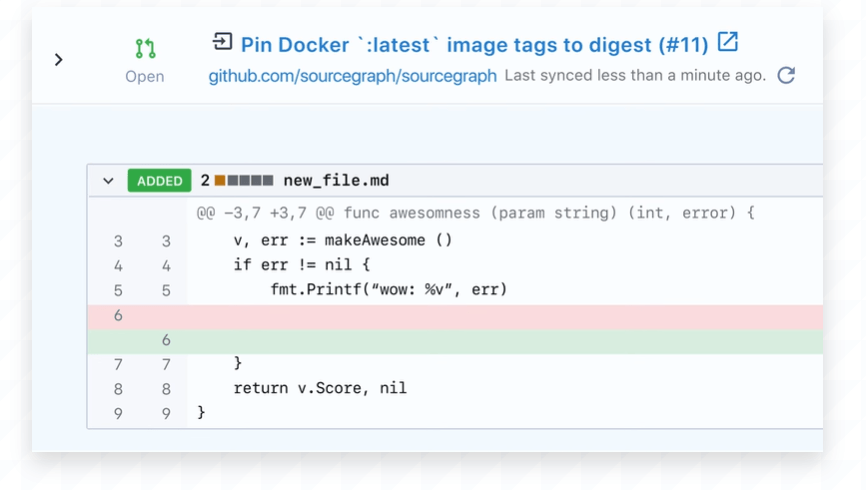Click the external link icon after (#11)
866x490 pixels.
pos(729,42)
